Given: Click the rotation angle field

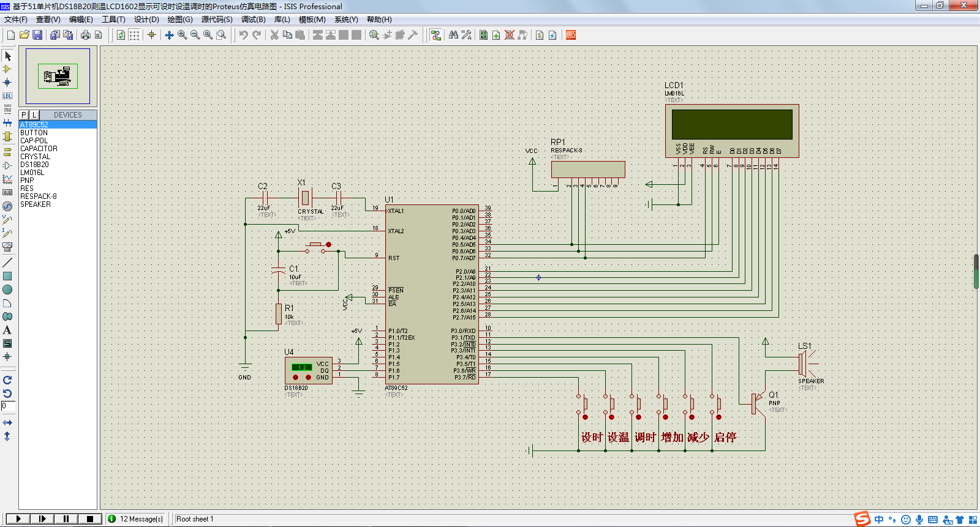Looking at the screenshot, I should 8,406.
